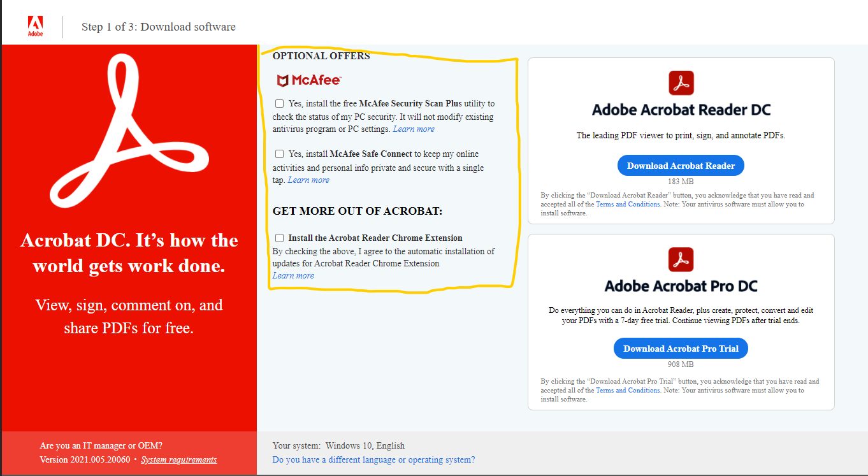Image resolution: width=868 pixels, height=476 pixels.
Task: Open Terms and Conditions under the Acrobat Reader download
Action: coord(628,205)
